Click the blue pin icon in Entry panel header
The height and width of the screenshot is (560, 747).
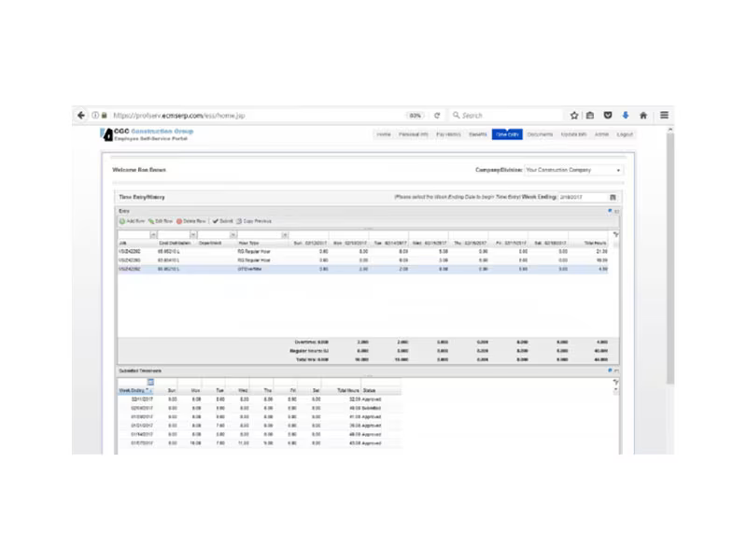pos(610,211)
